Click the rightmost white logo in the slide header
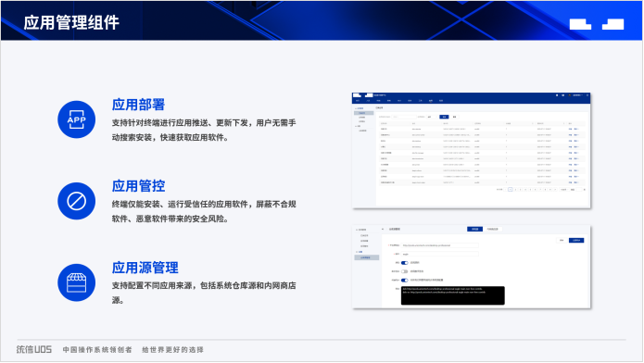This screenshot has width=644, height=363. [612, 24]
